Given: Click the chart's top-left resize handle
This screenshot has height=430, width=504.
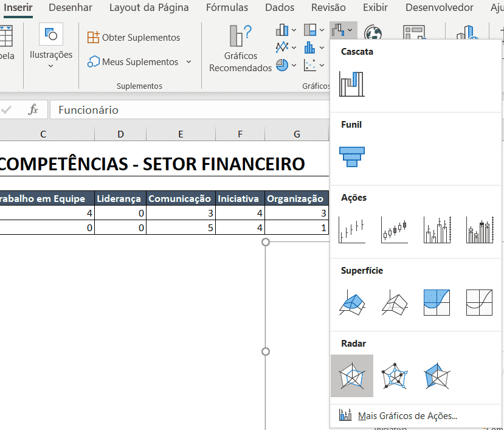Looking at the screenshot, I should [266, 242].
